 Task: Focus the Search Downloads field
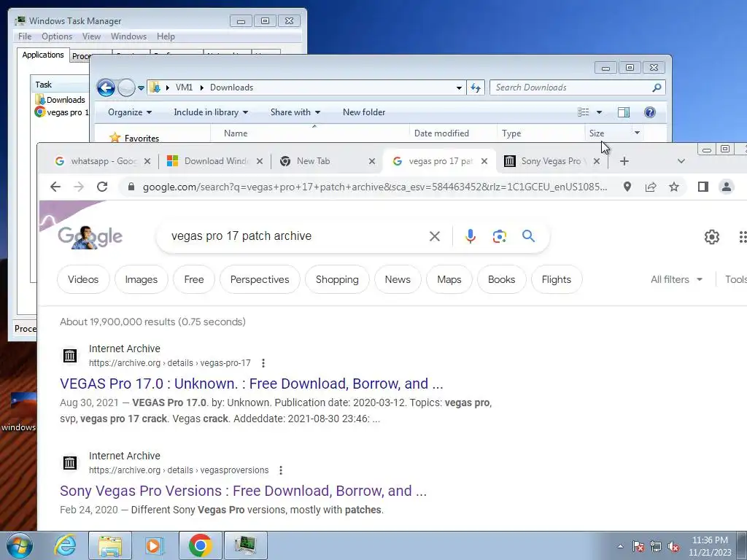pyautogui.click(x=572, y=87)
